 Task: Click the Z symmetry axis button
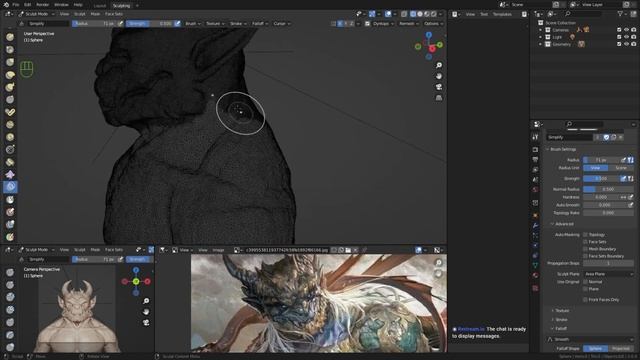(x=352, y=24)
